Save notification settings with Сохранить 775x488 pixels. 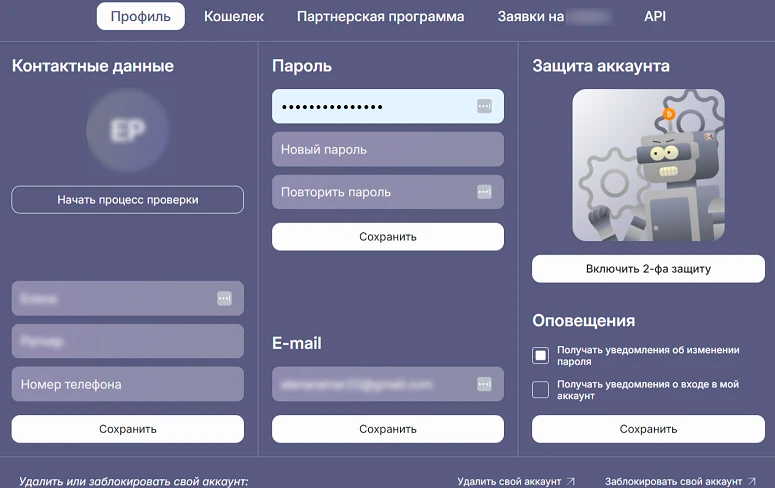click(648, 429)
